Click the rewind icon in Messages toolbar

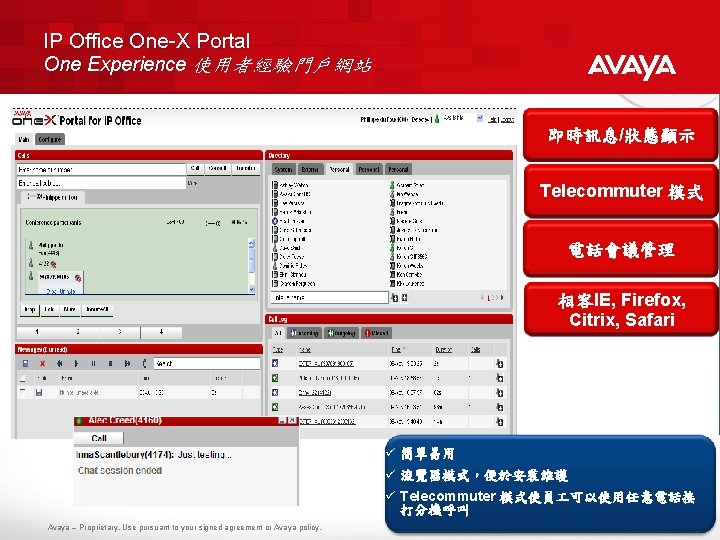59,364
